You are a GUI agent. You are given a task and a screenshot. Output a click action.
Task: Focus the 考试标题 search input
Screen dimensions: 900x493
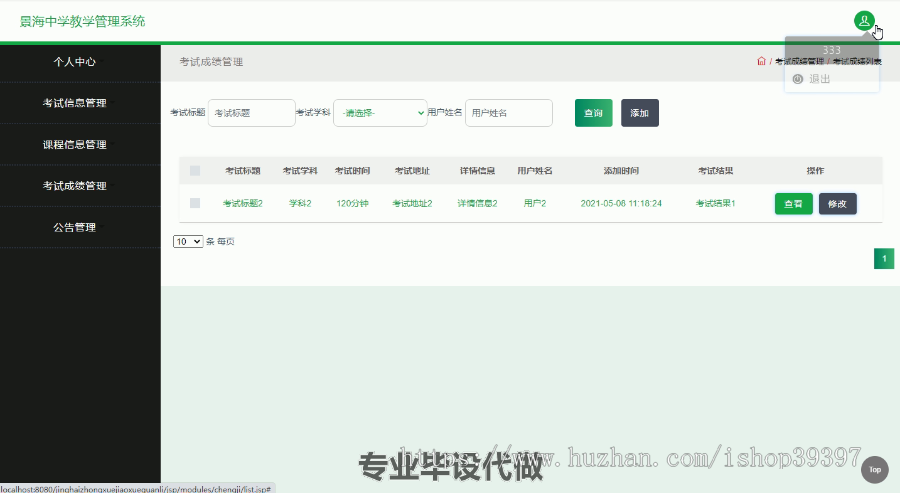[251, 113]
